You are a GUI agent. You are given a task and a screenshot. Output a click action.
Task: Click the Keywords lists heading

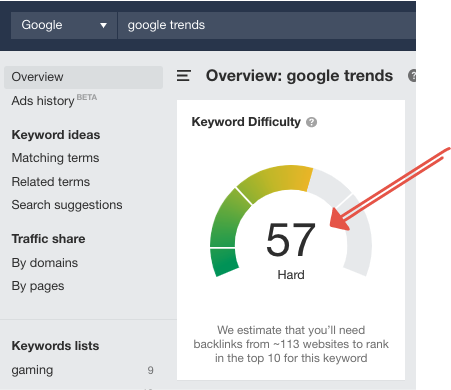55,346
